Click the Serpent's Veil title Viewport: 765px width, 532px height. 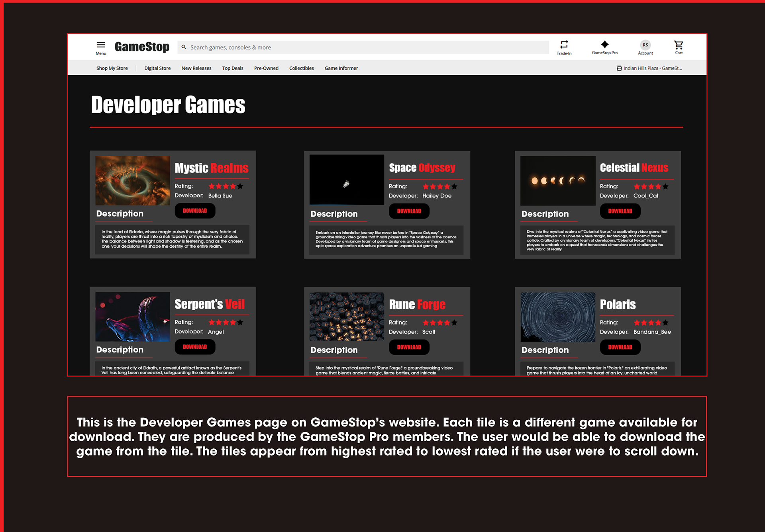pos(210,304)
